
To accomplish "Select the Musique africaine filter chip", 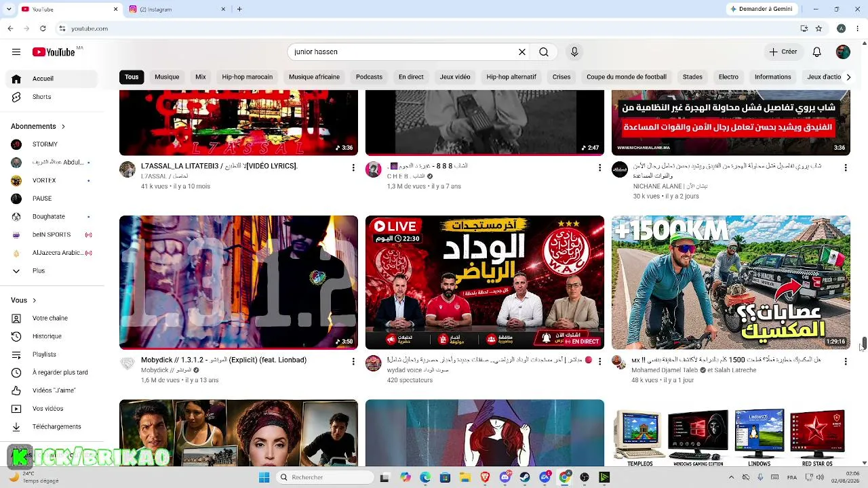I will [315, 77].
